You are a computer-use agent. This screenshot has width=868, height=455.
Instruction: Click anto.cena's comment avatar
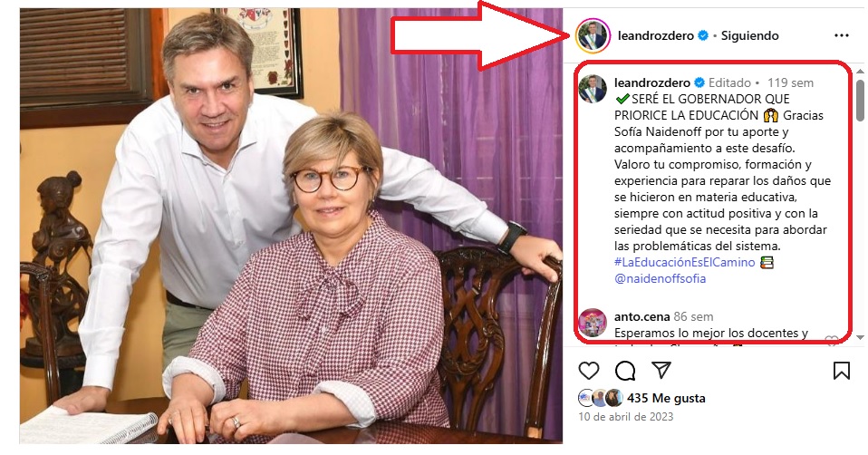(x=593, y=323)
